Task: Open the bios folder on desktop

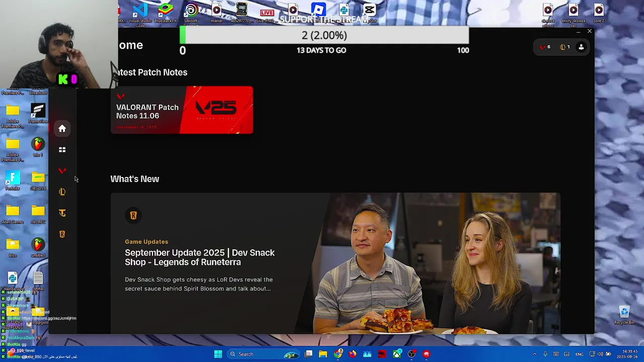Action: (x=13, y=248)
